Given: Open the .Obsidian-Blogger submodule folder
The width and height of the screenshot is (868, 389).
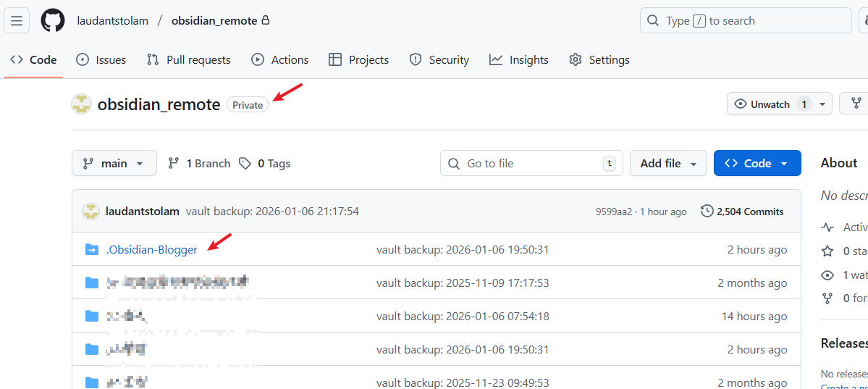Looking at the screenshot, I should (x=151, y=250).
